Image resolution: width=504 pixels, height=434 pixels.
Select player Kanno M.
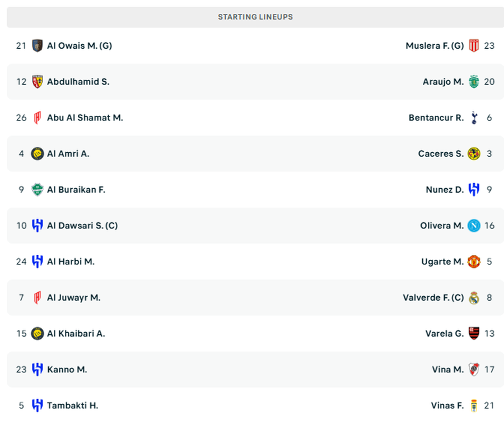pyautogui.click(x=67, y=370)
